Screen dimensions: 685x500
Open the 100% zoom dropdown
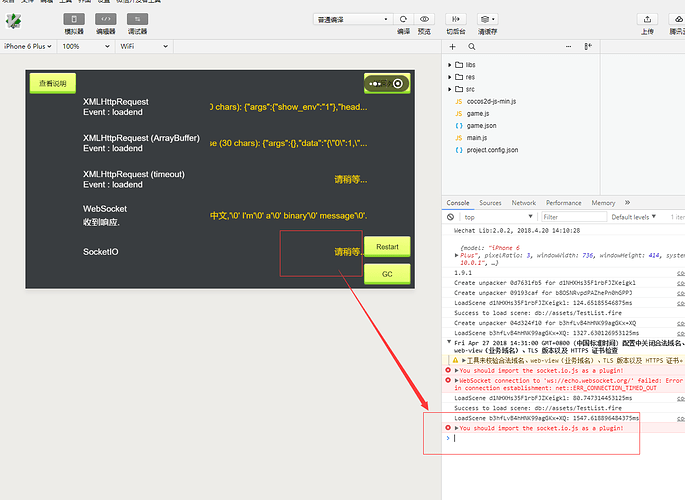tap(86, 46)
